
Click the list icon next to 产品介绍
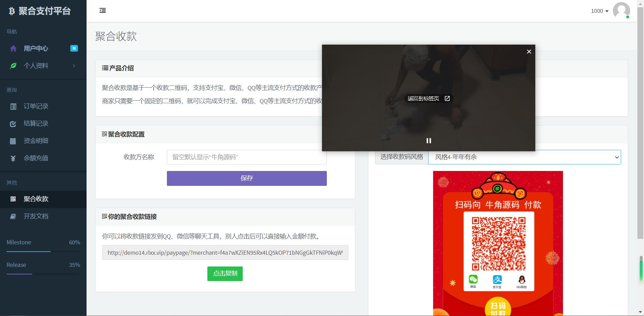(x=105, y=68)
